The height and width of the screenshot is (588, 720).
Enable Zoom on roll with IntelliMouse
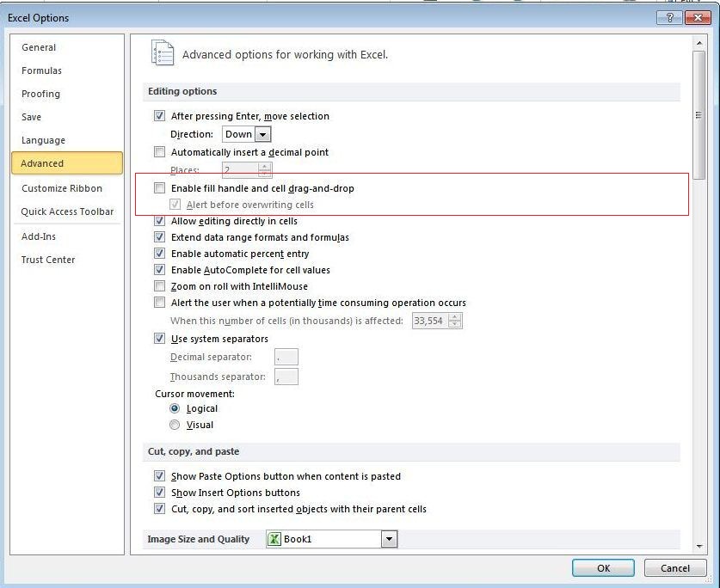[159, 286]
